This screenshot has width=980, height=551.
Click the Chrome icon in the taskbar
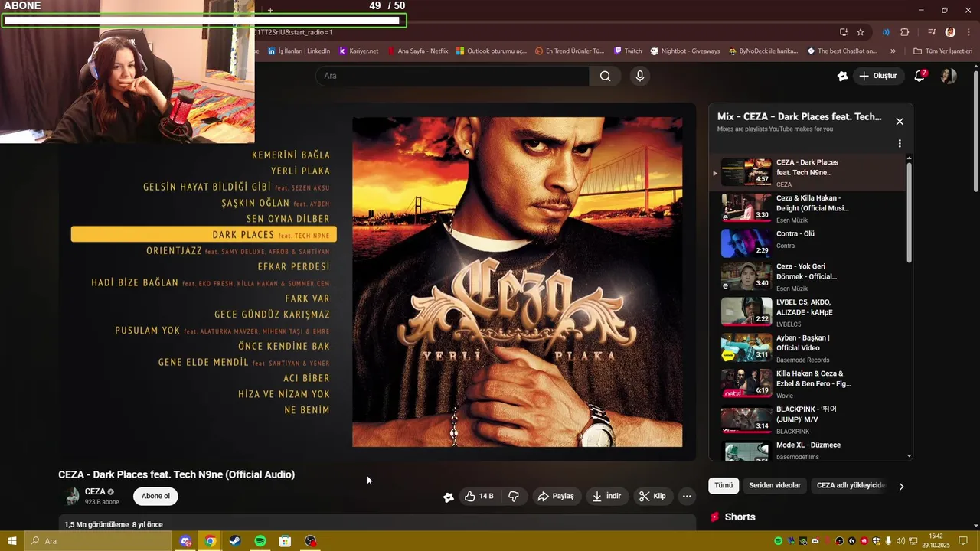pyautogui.click(x=210, y=541)
